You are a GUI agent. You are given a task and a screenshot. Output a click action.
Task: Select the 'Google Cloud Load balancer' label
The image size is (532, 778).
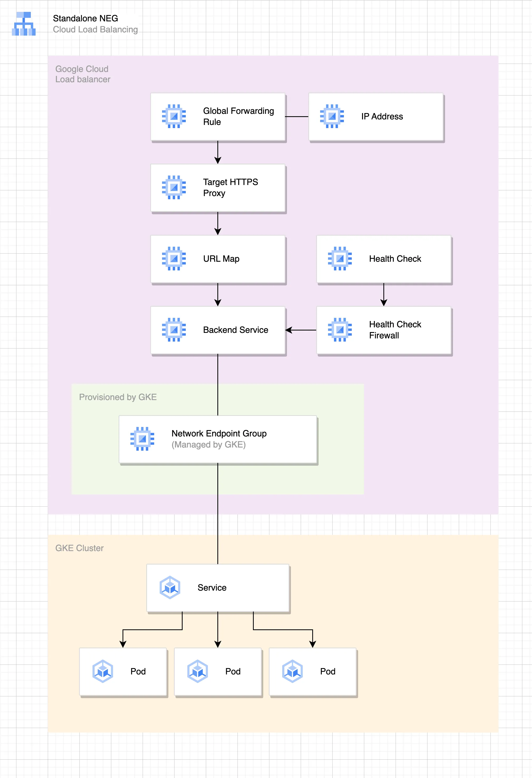pyautogui.click(x=83, y=74)
